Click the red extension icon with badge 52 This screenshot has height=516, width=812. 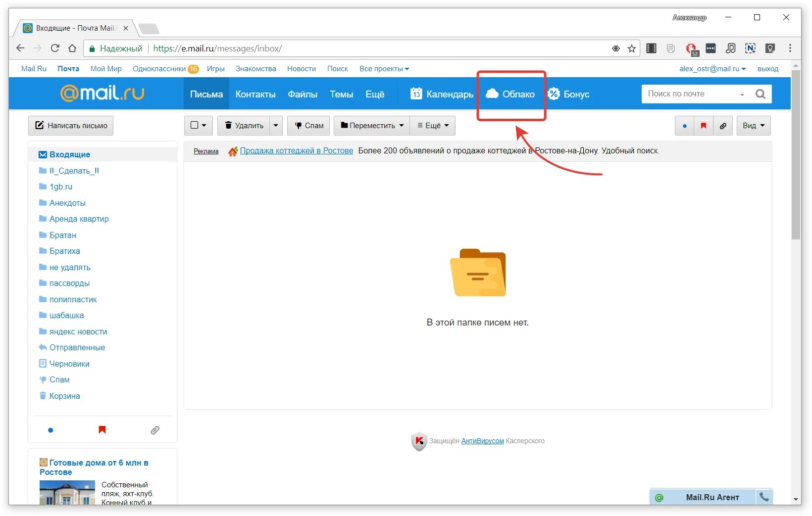[691, 48]
